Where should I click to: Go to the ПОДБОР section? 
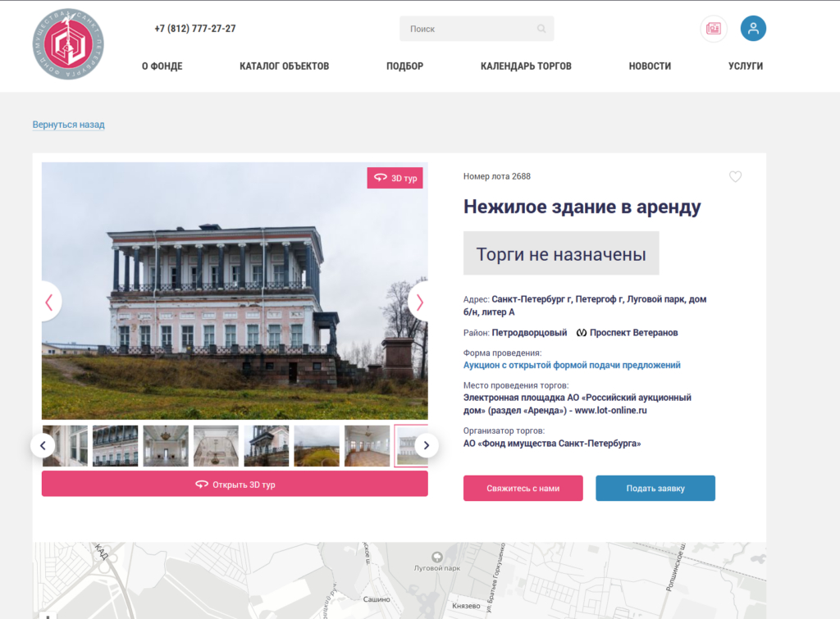click(405, 66)
